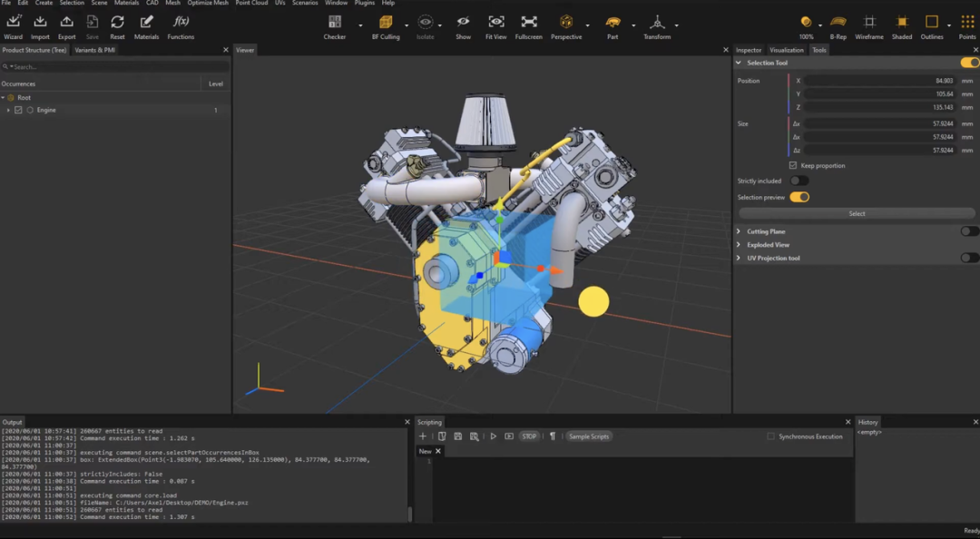This screenshot has height=539, width=980.
Task: Click the Sample Scripts button
Action: click(x=589, y=436)
